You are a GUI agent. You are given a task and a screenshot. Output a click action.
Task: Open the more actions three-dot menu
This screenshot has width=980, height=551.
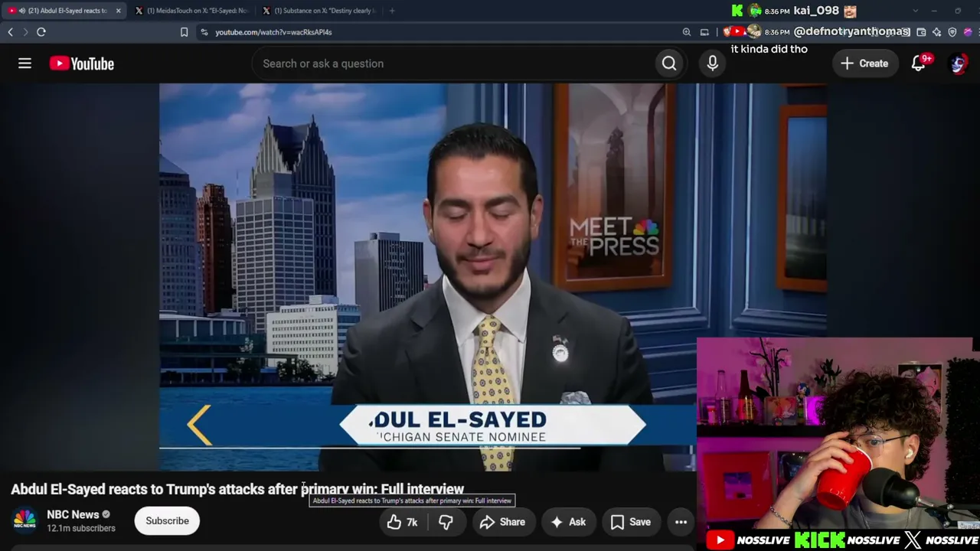(681, 522)
